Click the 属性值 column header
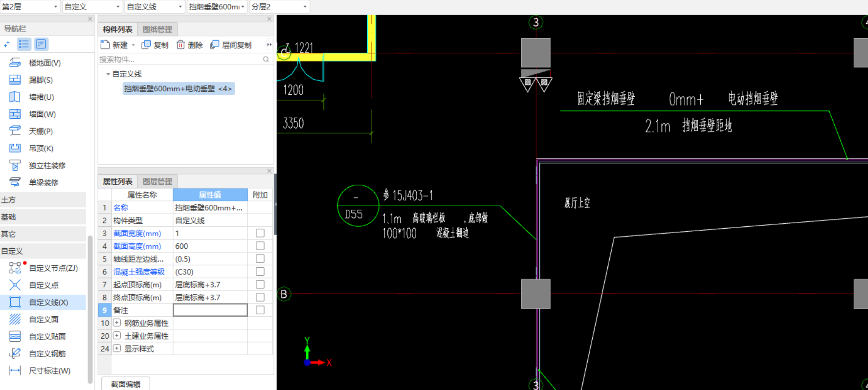Screen dimensions: 868x390 [210, 195]
